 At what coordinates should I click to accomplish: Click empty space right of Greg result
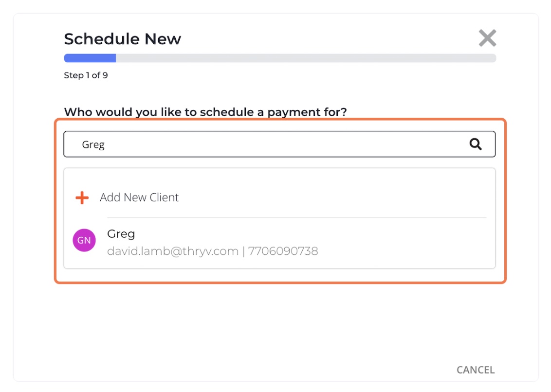tap(404, 242)
